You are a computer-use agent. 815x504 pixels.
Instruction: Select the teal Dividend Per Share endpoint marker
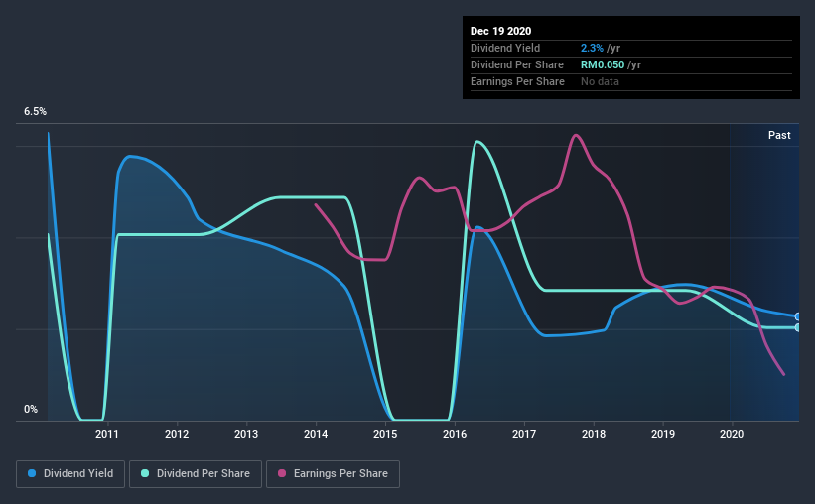click(797, 327)
